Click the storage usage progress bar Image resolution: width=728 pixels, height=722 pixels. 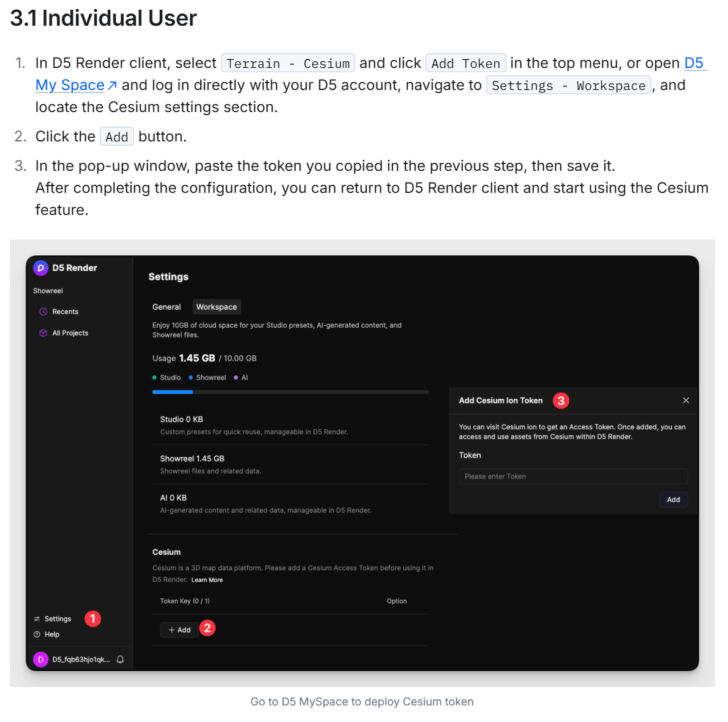[x=290, y=392]
